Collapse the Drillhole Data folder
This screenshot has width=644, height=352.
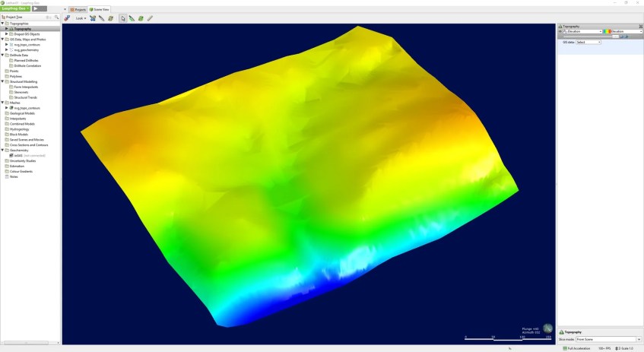click(2, 55)
